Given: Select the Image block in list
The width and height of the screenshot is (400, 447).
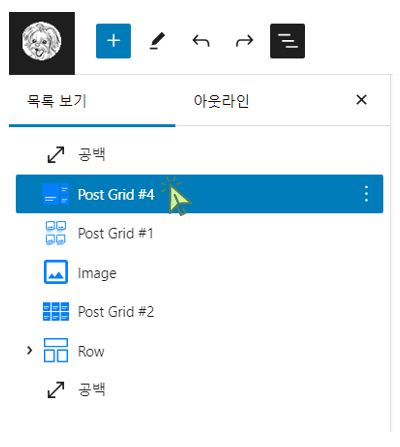Looking at the screenshot, I should (199, 272).
